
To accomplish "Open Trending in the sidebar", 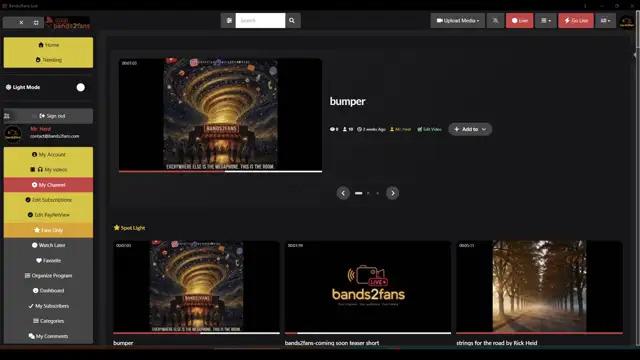I will coord(48,60).
